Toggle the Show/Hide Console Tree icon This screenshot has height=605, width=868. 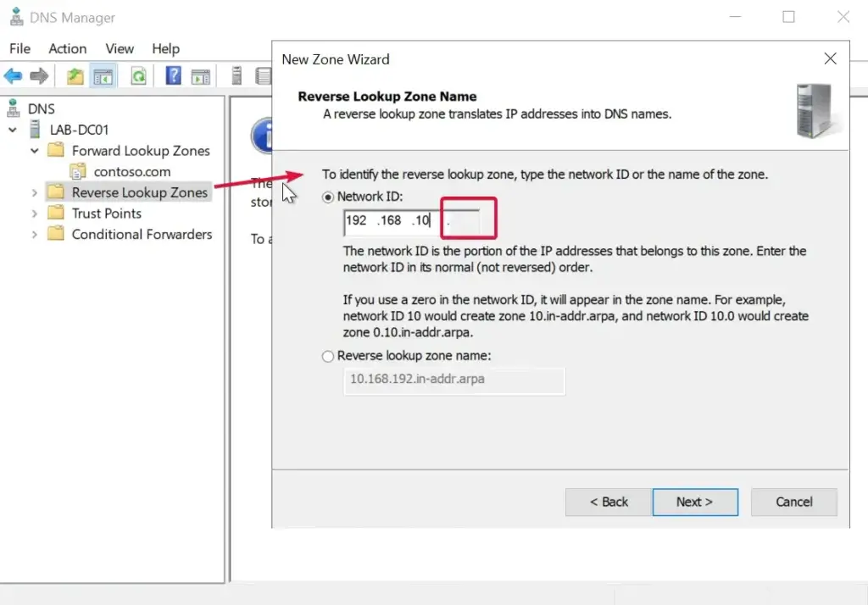click(103, 76)
